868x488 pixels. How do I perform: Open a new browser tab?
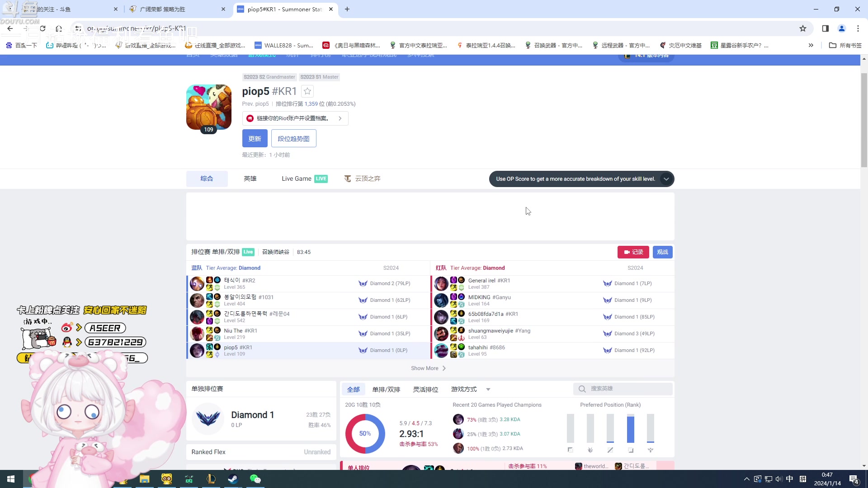coord(347,9)
